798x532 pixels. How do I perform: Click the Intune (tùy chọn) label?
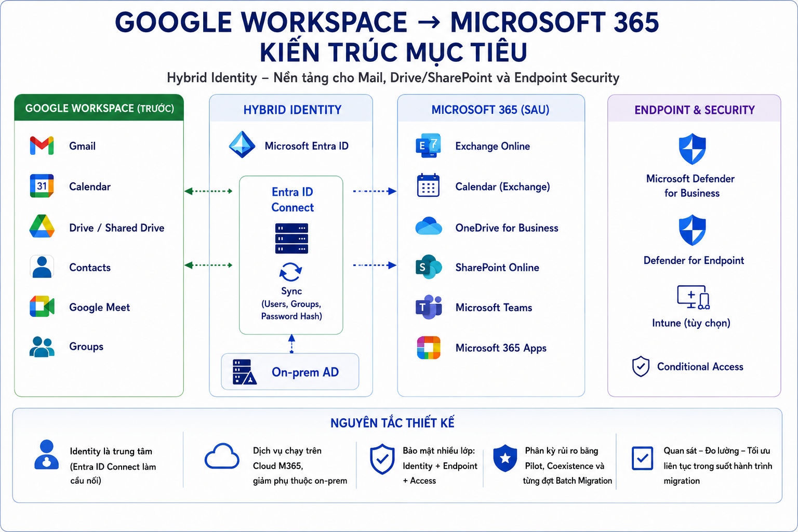[691, 323]
